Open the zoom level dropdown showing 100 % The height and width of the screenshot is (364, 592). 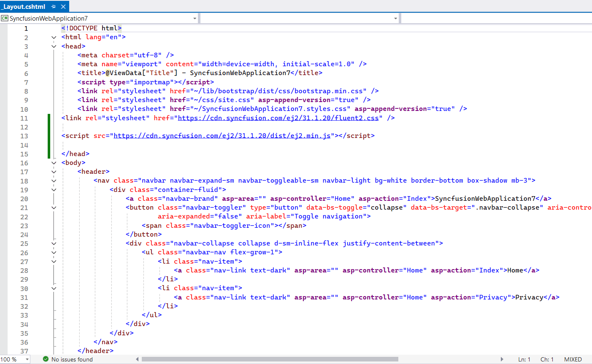pos(27,359)
